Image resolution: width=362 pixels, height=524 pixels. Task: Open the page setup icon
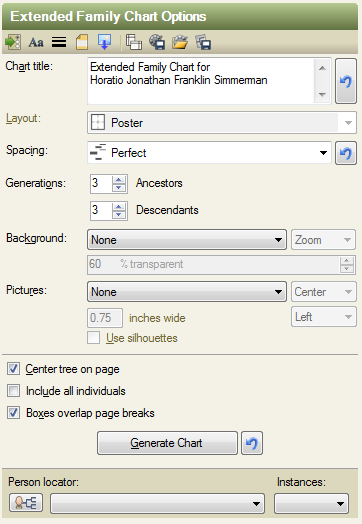coord(82,42)
